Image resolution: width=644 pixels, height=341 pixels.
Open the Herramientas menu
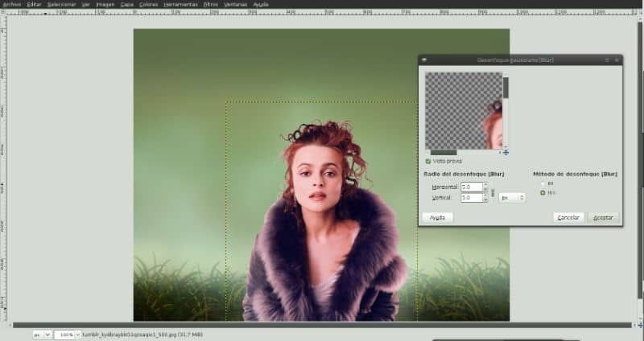[180, 4]
